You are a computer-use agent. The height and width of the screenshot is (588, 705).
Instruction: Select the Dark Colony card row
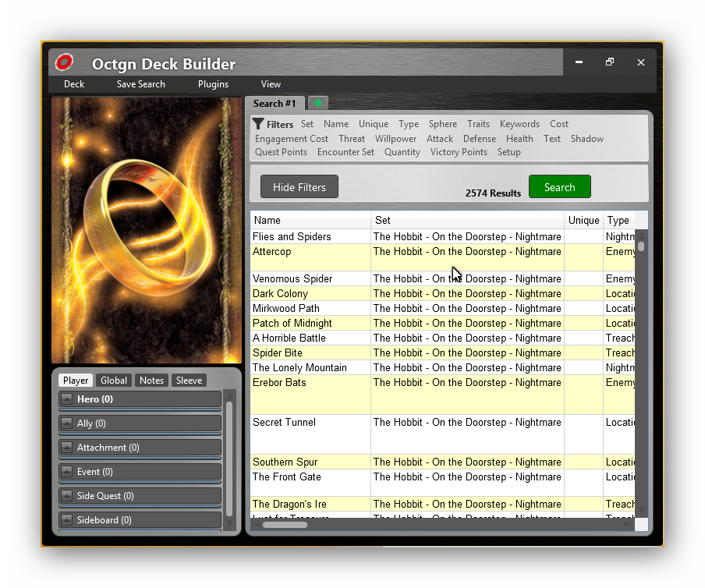pos(443,293)
